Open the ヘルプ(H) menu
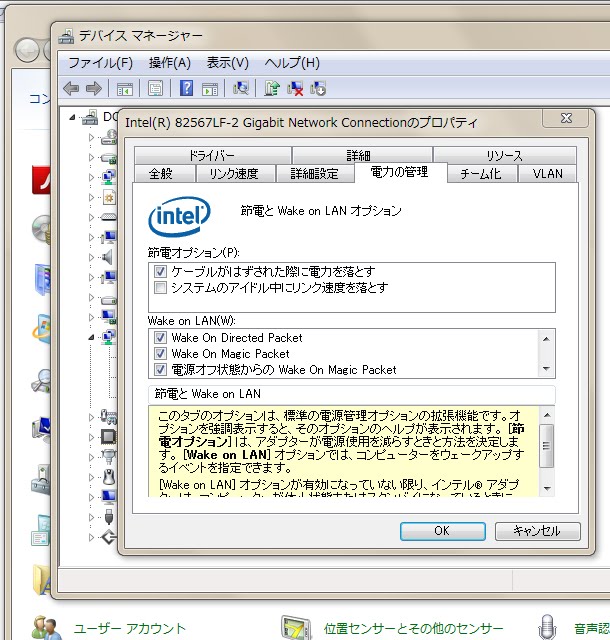 (x=292, y=63)
